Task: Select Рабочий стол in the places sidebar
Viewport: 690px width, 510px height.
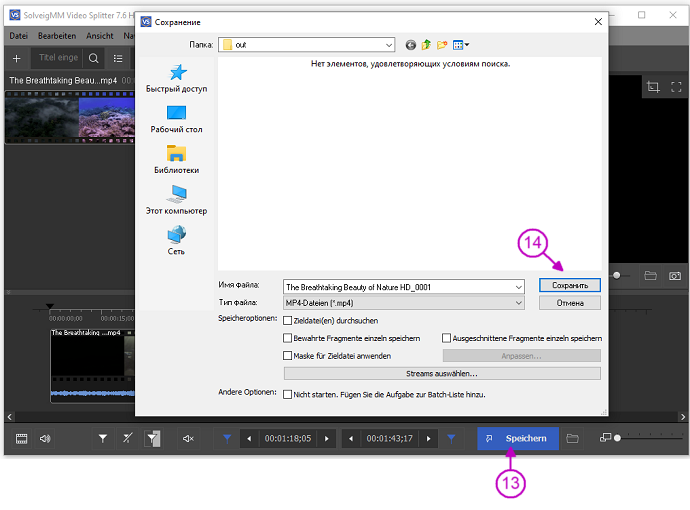Action: 176,119
